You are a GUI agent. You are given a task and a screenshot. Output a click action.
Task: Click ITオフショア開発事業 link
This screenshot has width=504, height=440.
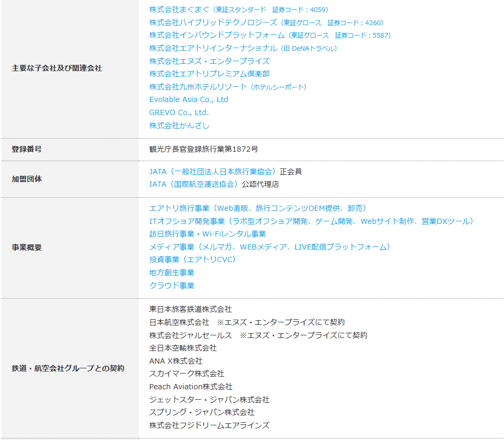click(x=312, y=221)
